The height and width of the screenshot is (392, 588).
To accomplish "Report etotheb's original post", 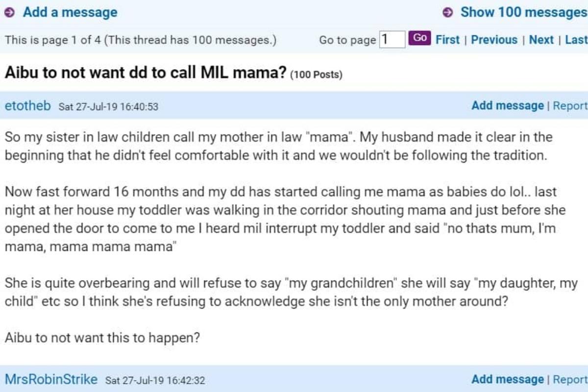I will click(x=570, y=105).
